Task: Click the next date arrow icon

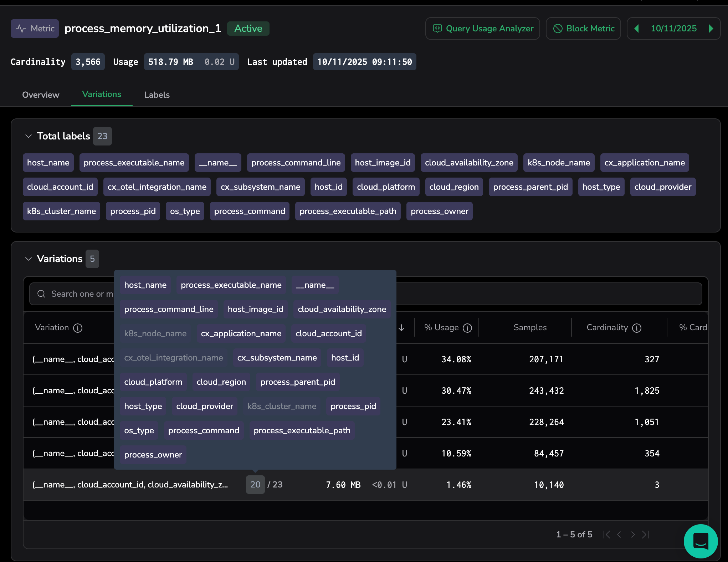Action: point(711,29)
